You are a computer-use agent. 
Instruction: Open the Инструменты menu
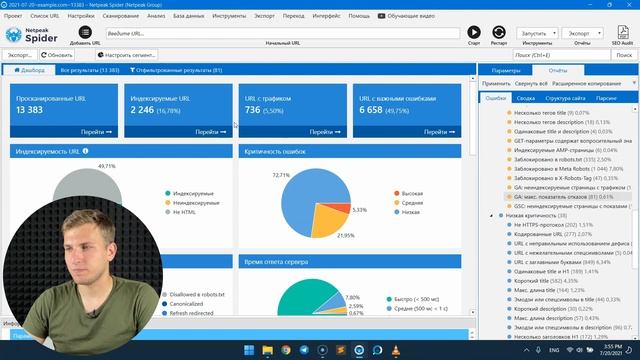point(229,16)
